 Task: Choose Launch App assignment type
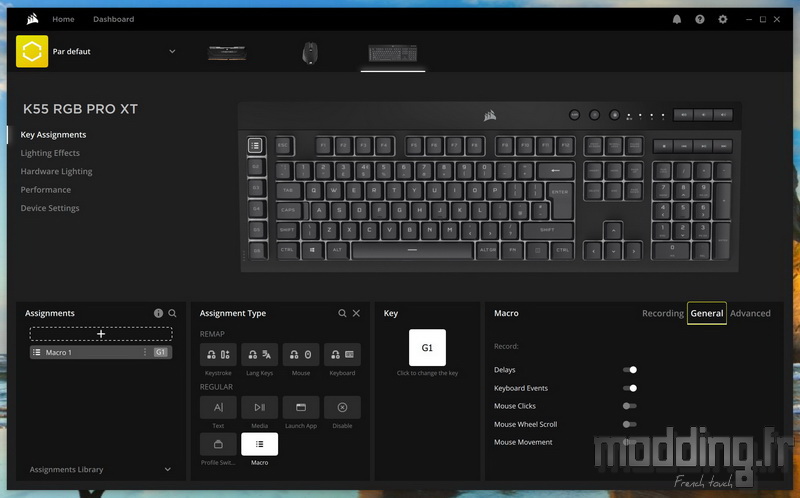point(301,407)
